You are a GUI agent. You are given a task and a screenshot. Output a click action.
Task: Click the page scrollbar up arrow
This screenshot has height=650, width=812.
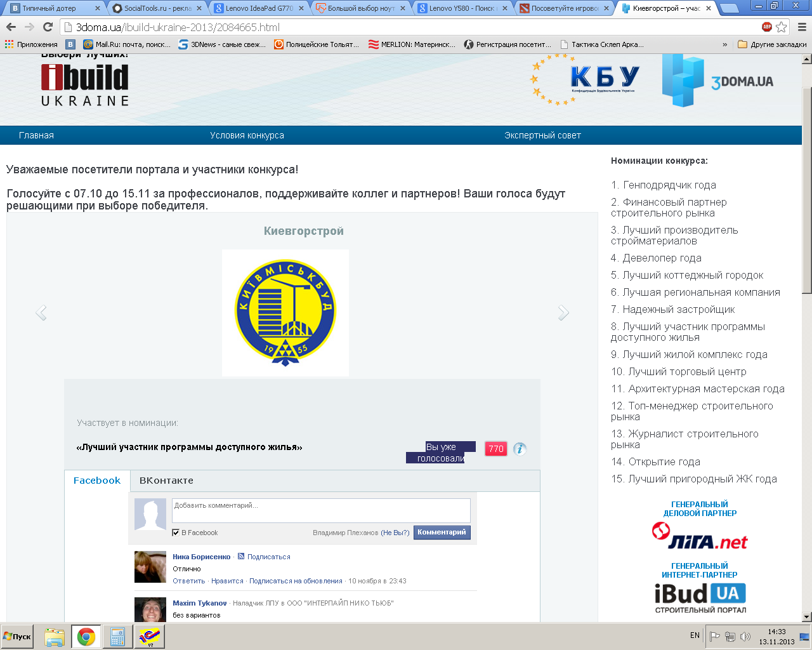coord(807,60)
